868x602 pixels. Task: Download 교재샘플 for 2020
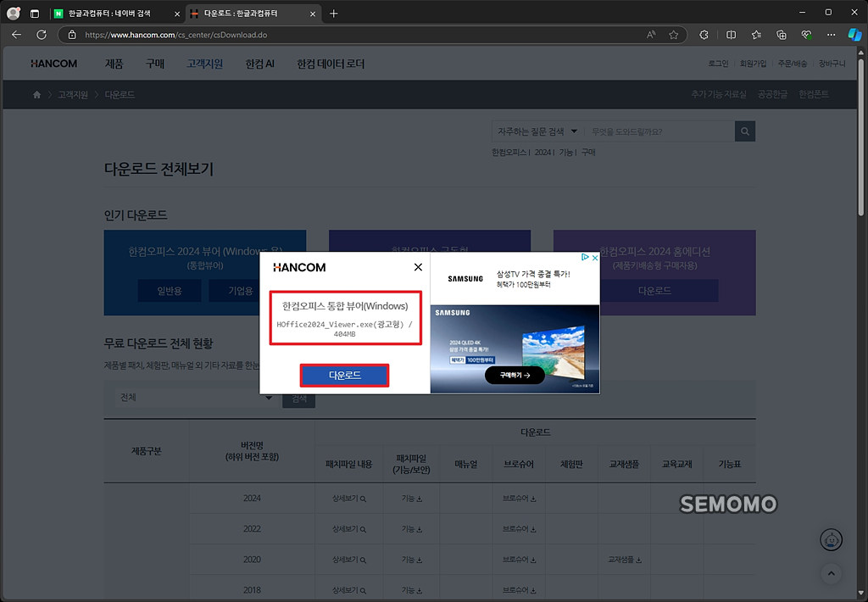[x=625, y=560]
